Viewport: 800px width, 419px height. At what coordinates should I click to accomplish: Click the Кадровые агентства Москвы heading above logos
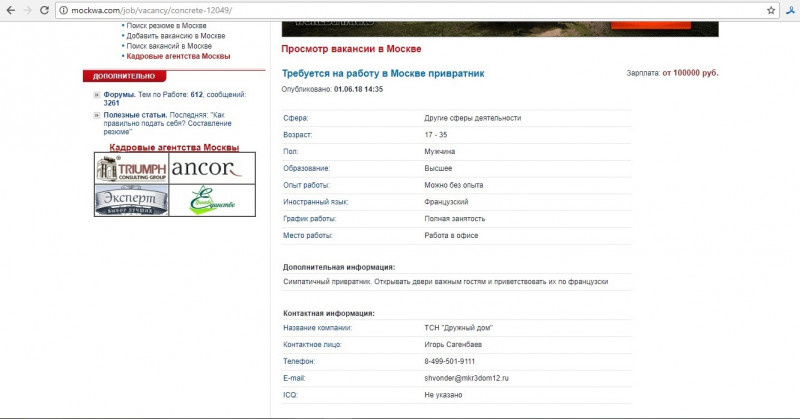click(x=174, y=147)
